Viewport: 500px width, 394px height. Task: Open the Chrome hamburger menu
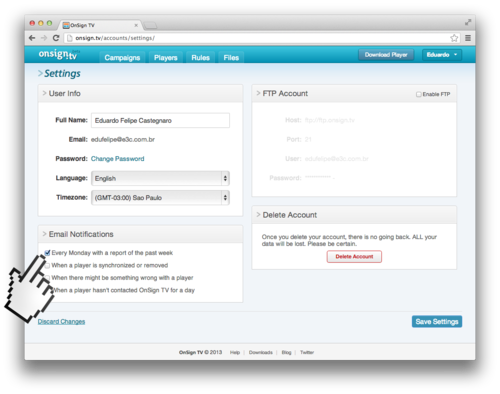pos(468,38)
